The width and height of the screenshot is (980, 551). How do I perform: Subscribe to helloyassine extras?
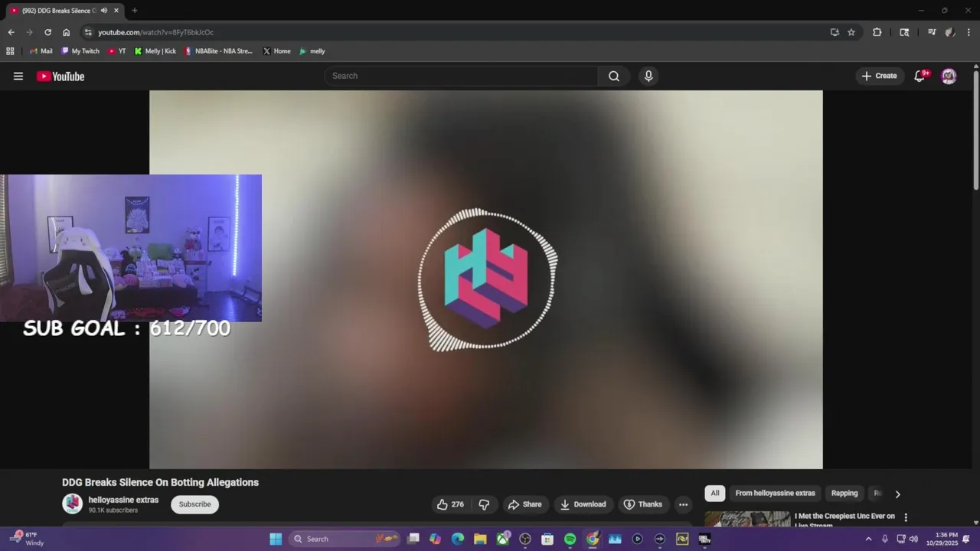point(194,504)
